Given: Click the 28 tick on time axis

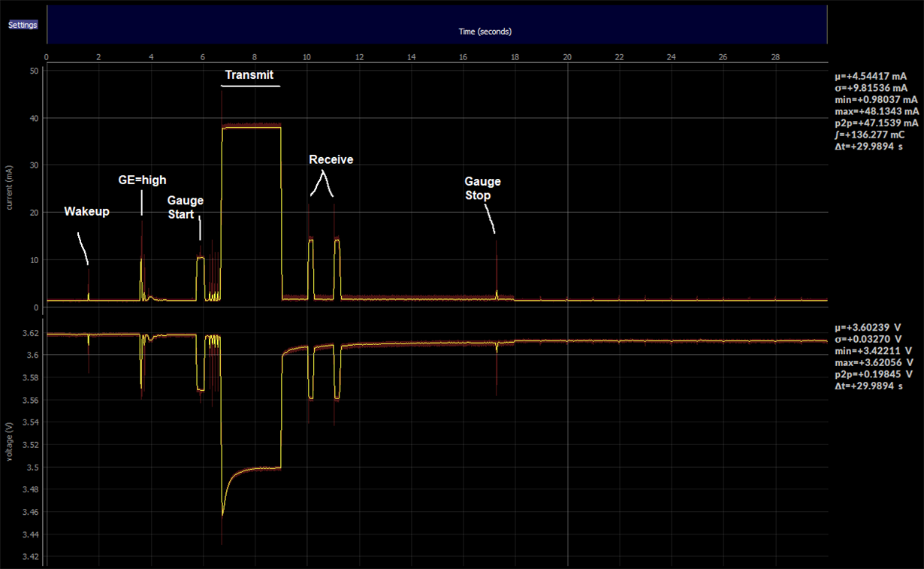Looking at the screenshot, I should (775, 57).
